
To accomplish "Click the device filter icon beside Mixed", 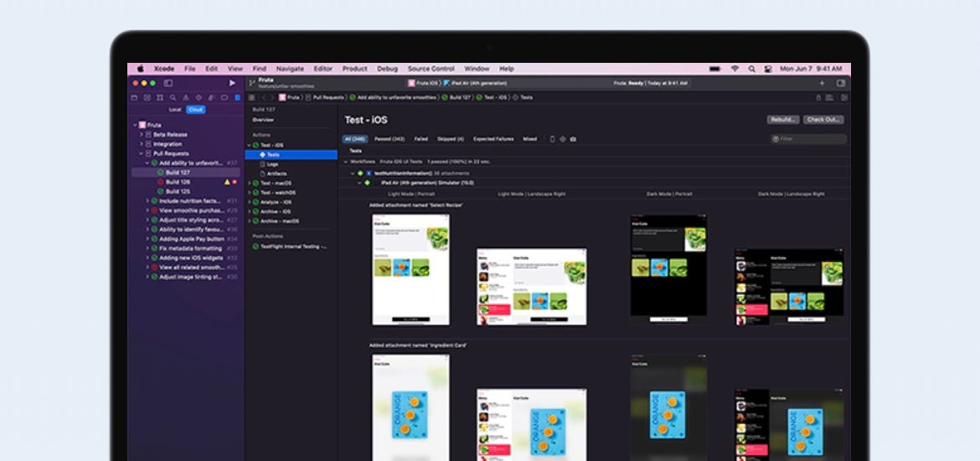I will (552, 139).
